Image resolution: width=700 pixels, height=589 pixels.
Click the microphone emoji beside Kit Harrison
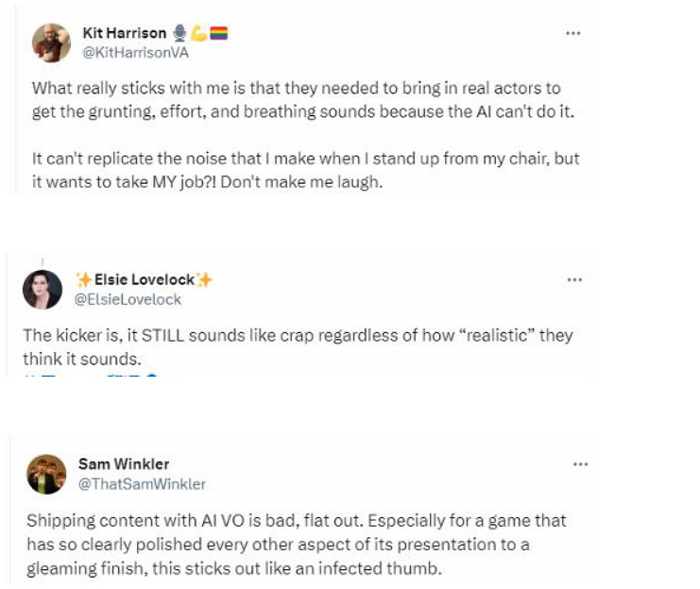coord(179,34)
